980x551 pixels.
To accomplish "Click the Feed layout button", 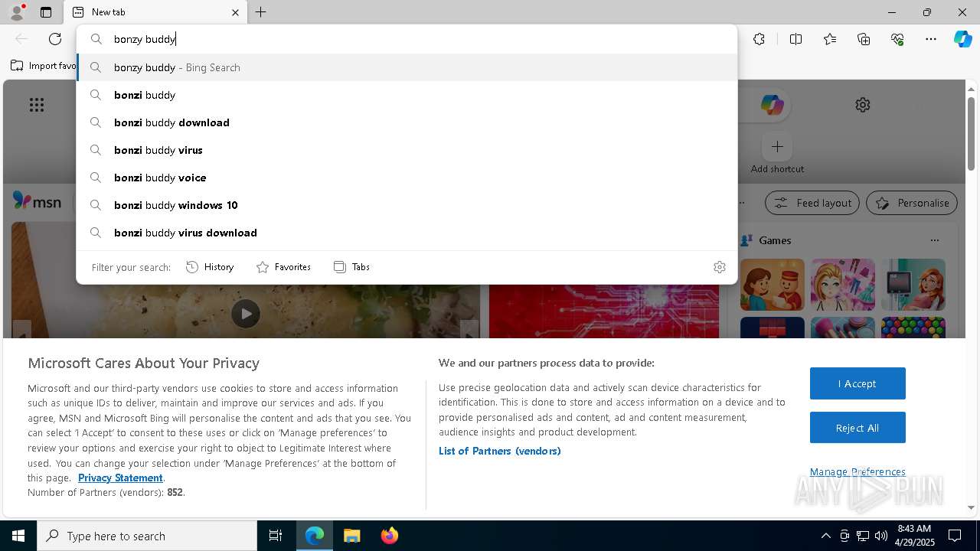I will pos(812,203).
